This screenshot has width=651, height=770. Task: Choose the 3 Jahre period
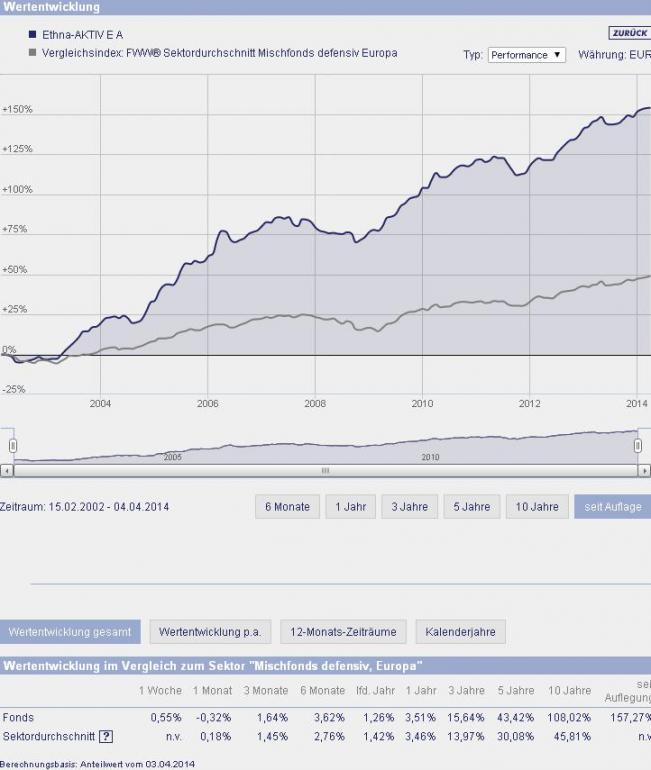(409, 507)
